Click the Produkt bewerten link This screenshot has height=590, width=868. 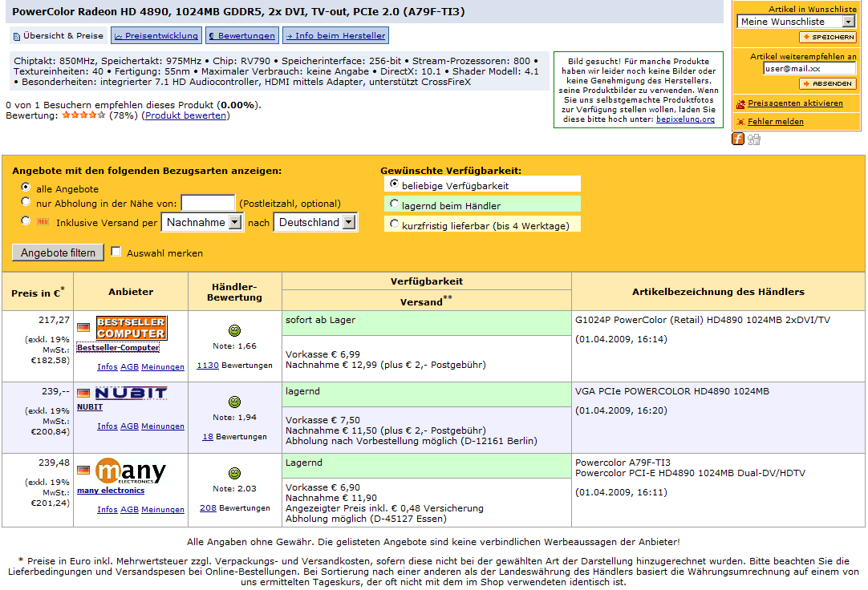(x=185, y=115)
